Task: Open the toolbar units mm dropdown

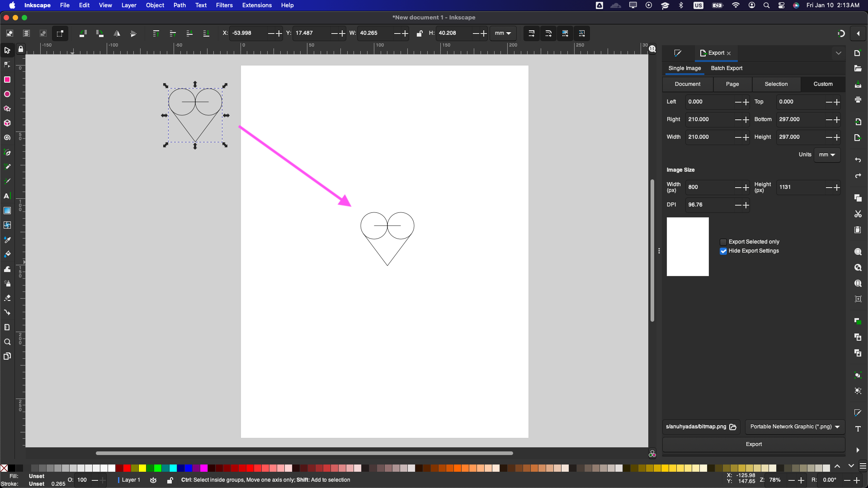Action: pyautogui.click(x=503, y=33)
